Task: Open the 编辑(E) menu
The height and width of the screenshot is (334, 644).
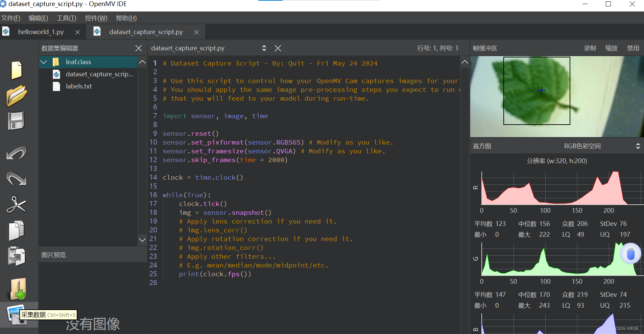Action: coord(38,18)
